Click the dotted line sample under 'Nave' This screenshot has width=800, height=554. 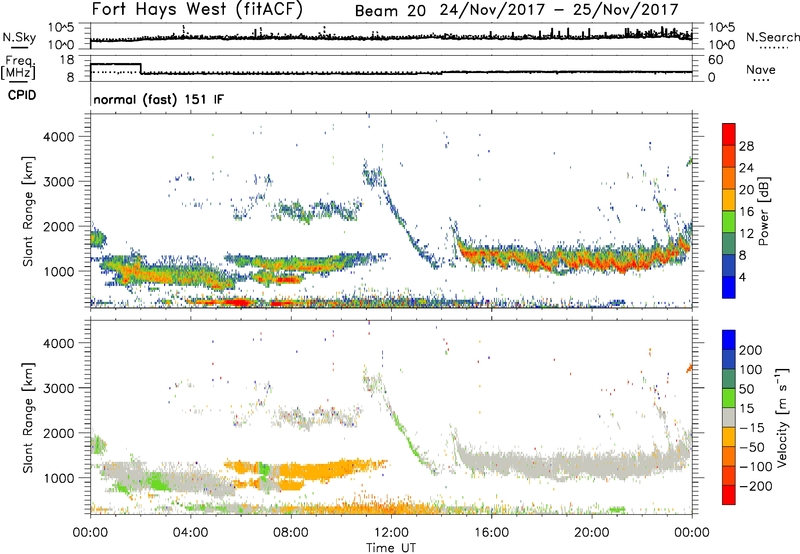pos(762,80)
